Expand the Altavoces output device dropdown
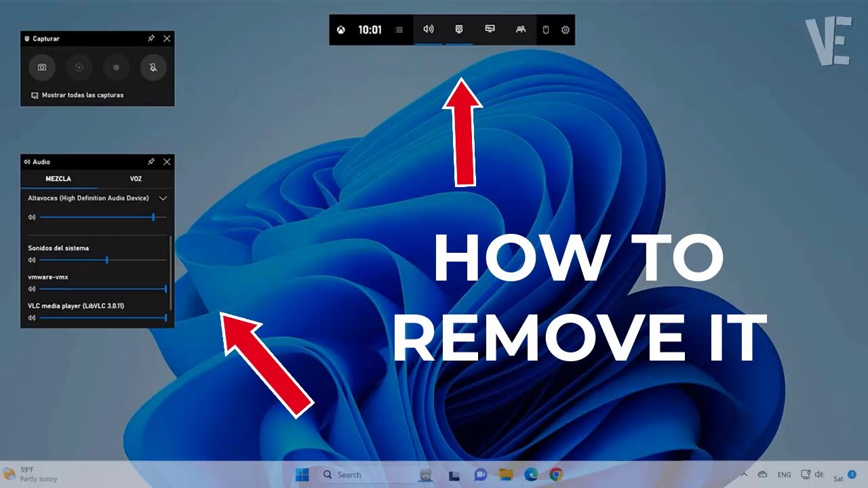The image size is (868, 488). tap(163, 199)
